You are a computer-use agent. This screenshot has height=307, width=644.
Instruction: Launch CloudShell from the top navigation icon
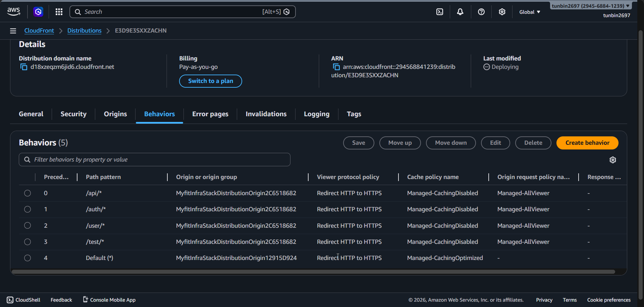click(x=440, y=12)
